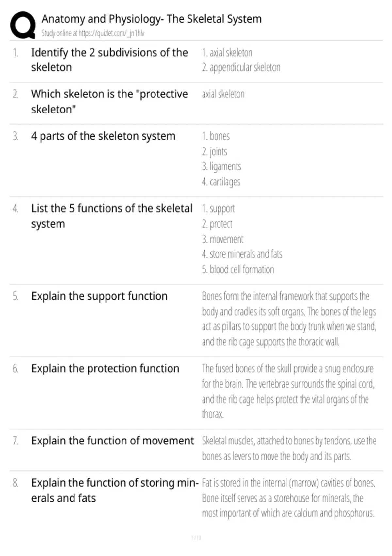Viewport: 392px width, 556px height.
Task: Select the 'protective skeleton' question text
Action: point(109,101)
